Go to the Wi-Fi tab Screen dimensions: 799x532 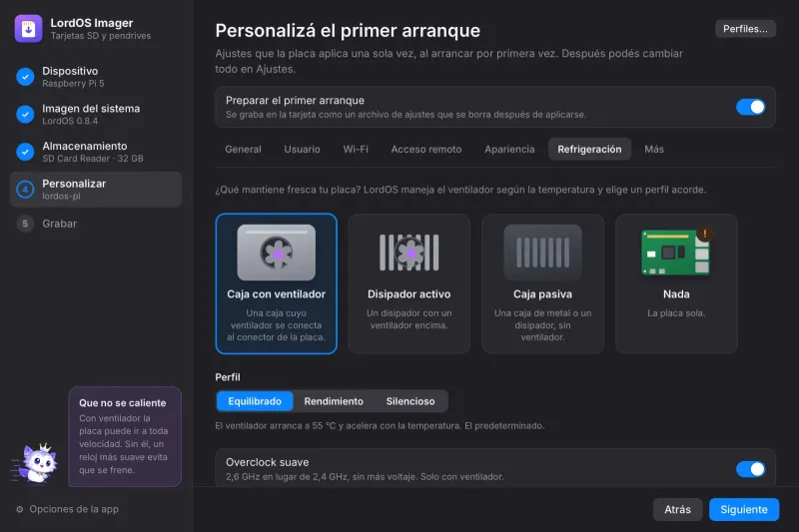356,149
